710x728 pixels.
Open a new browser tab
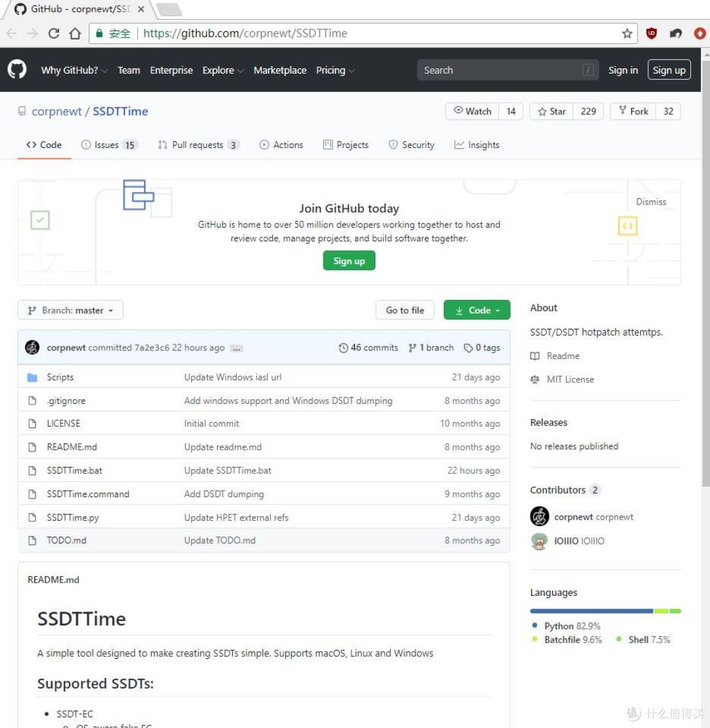tap(169, 9)
